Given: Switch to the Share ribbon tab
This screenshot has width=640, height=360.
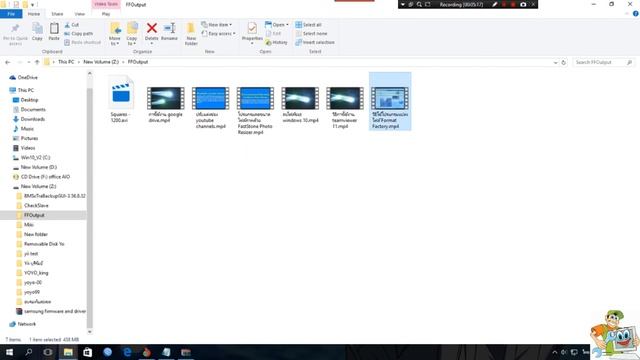Looking at the screenshot, I should [57, 14].
